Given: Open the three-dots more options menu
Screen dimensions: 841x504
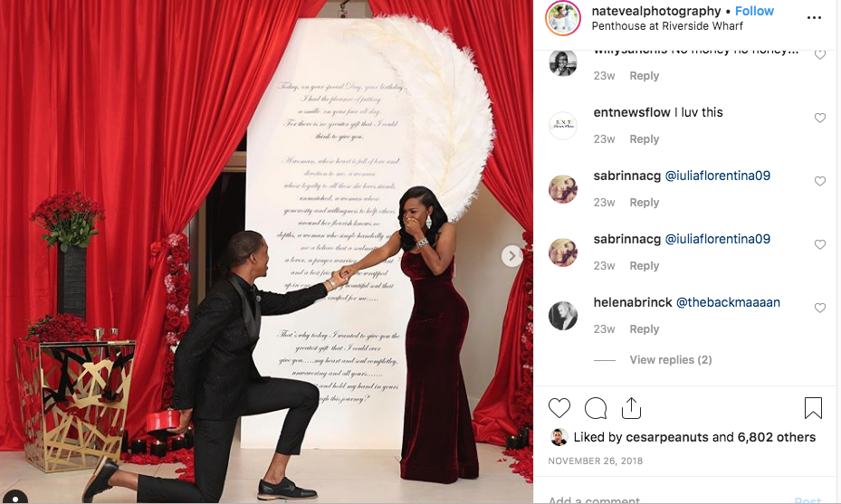Looking at the screenshot, I should coord(814,18).
